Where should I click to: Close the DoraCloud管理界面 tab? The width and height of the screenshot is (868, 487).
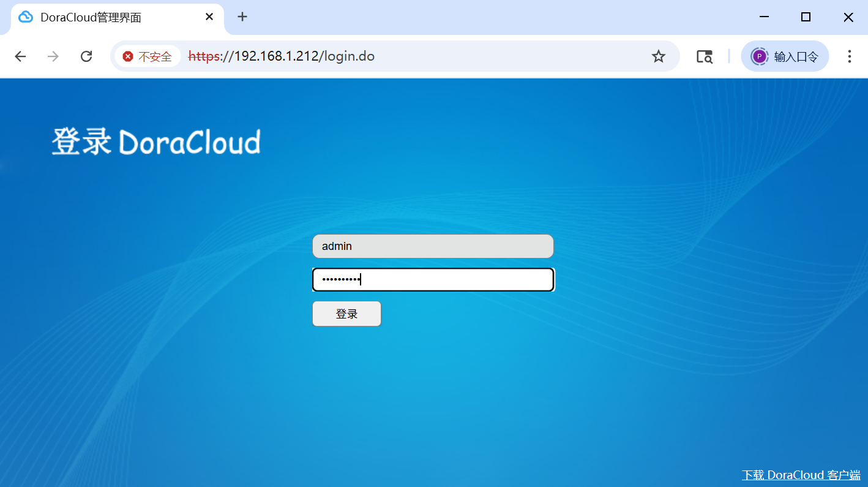click(x=209, y=17)
